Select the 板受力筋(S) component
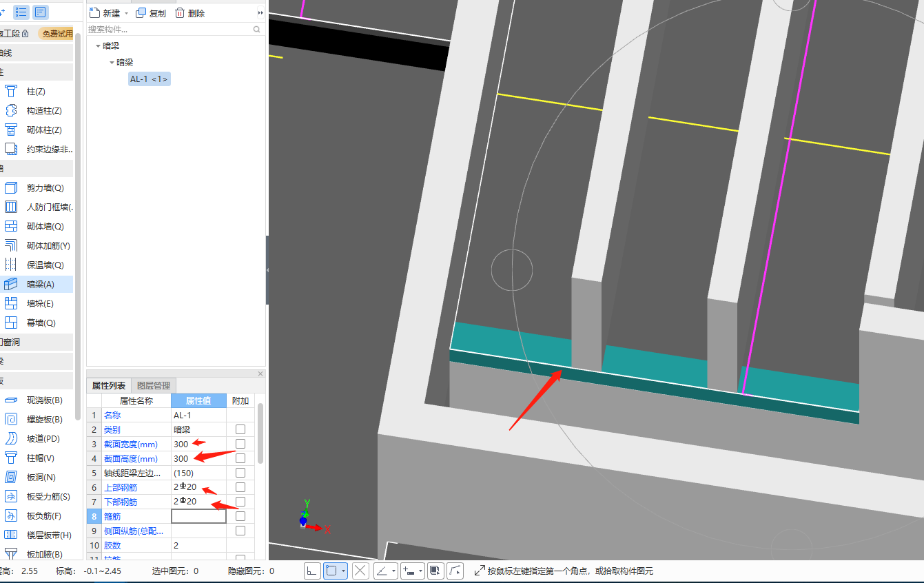Screen dimensions: 924x583 (36, 496)
